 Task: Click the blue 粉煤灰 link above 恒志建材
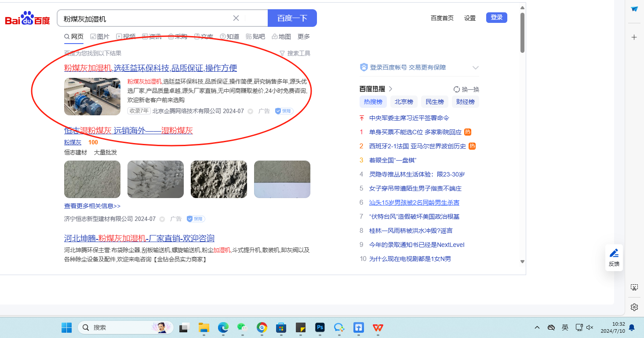pyautogui.click(x=73, y=142)
